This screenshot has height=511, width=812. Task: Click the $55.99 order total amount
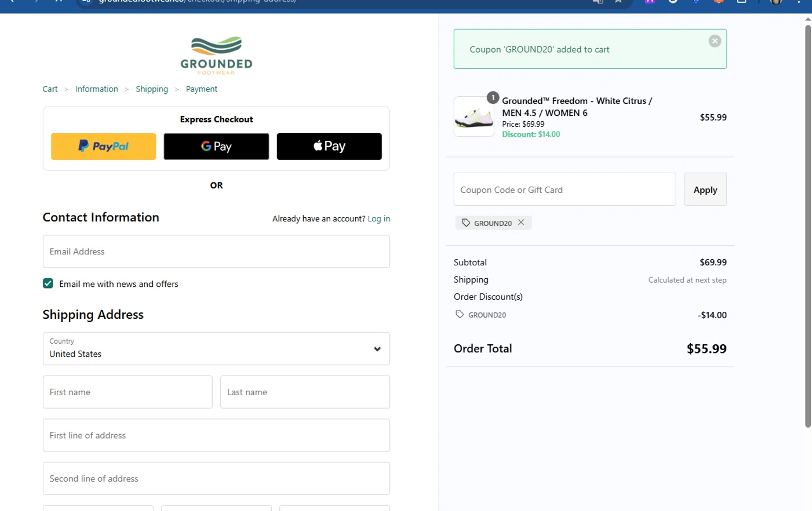point(706,349)
